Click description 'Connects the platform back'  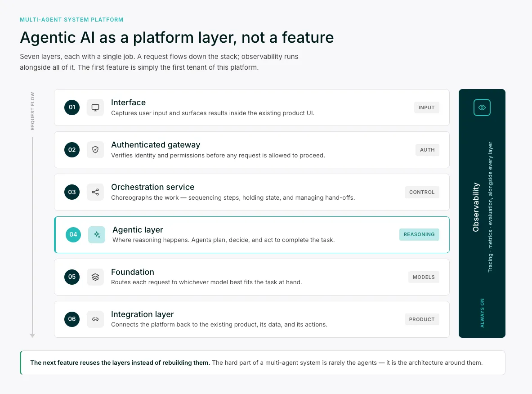(x=219, y=324)
